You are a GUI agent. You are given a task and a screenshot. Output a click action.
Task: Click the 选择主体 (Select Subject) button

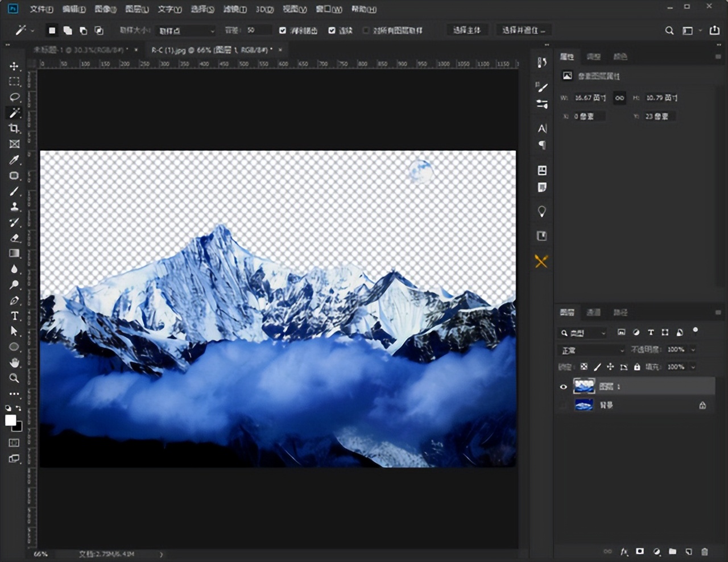click(x=466, y=30)
